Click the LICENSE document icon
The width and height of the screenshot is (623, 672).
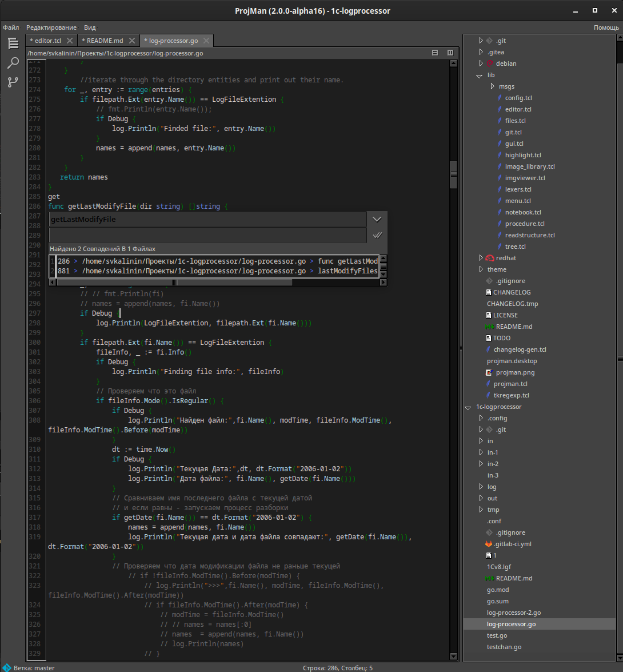[489, 315]
